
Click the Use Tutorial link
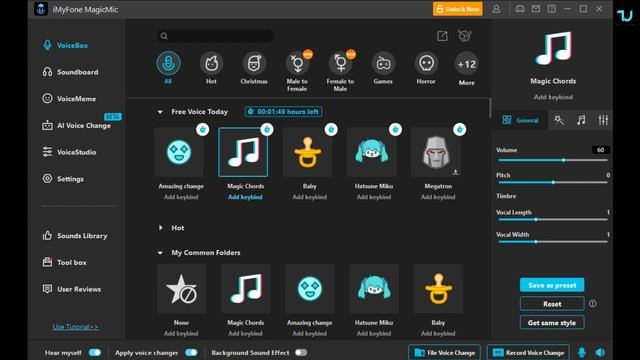click(x=76, y=327)
